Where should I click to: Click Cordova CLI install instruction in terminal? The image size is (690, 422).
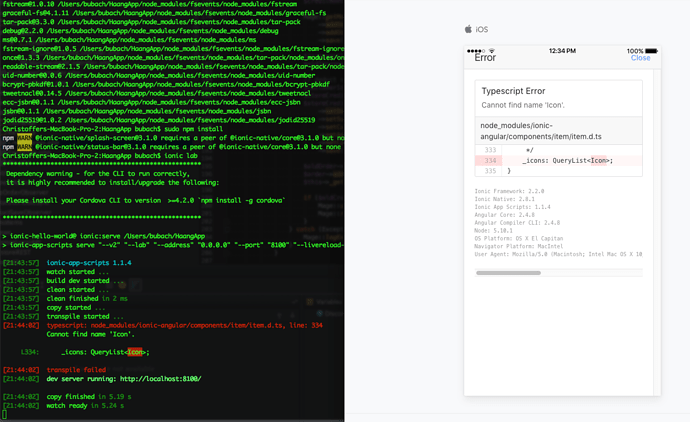[x=145, y=200]
